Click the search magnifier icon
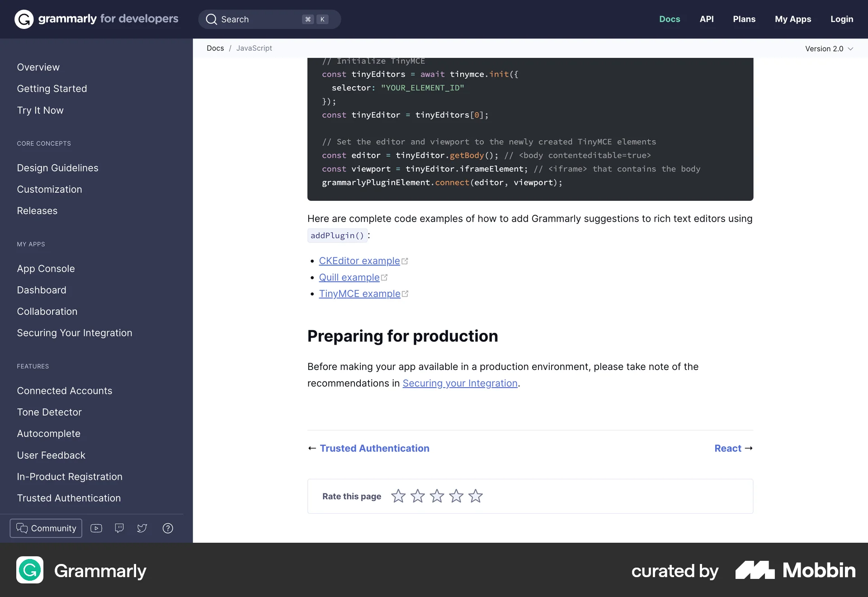This screenshot has width=868, height=597. pyautogui.click(x=211, y=19)
